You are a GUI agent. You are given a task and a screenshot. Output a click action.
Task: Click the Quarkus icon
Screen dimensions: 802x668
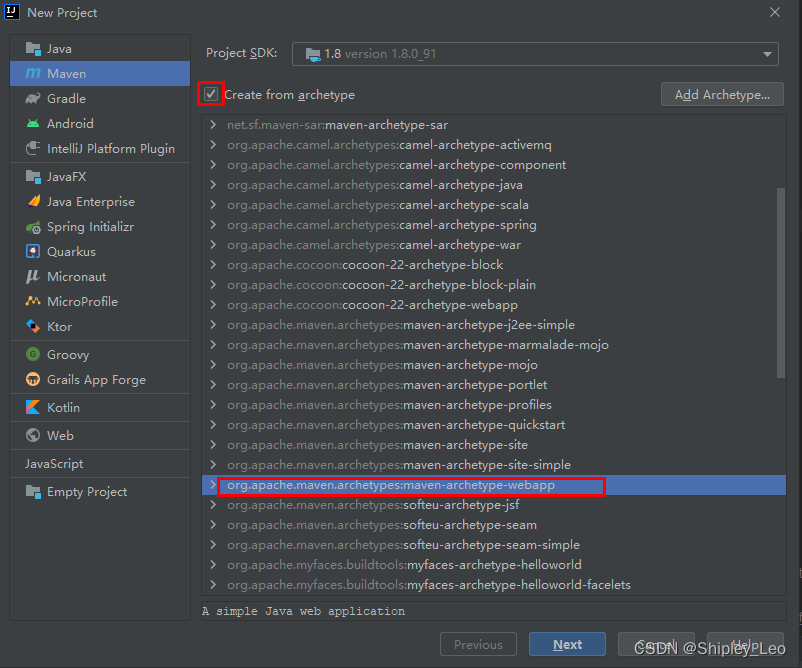(33, 252)
